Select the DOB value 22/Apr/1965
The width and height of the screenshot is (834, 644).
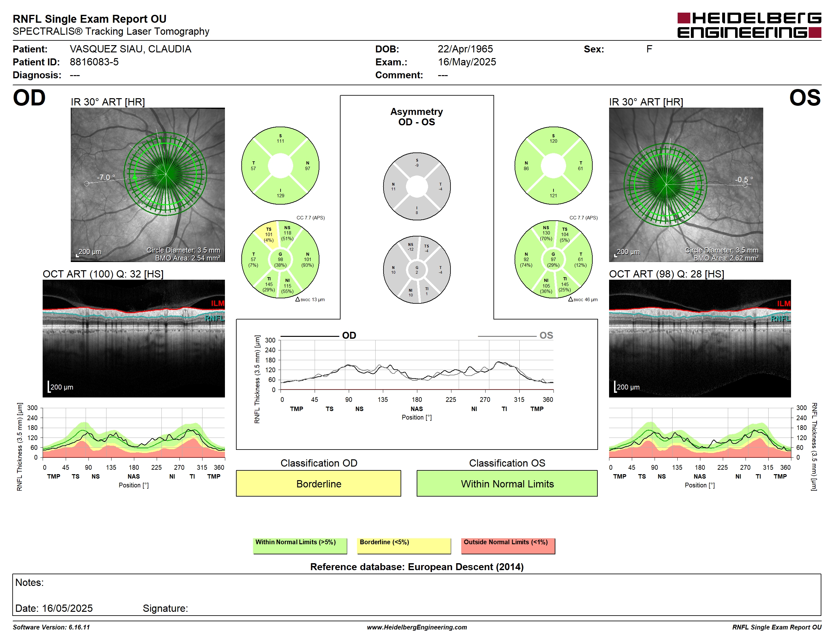pos(465,49)
